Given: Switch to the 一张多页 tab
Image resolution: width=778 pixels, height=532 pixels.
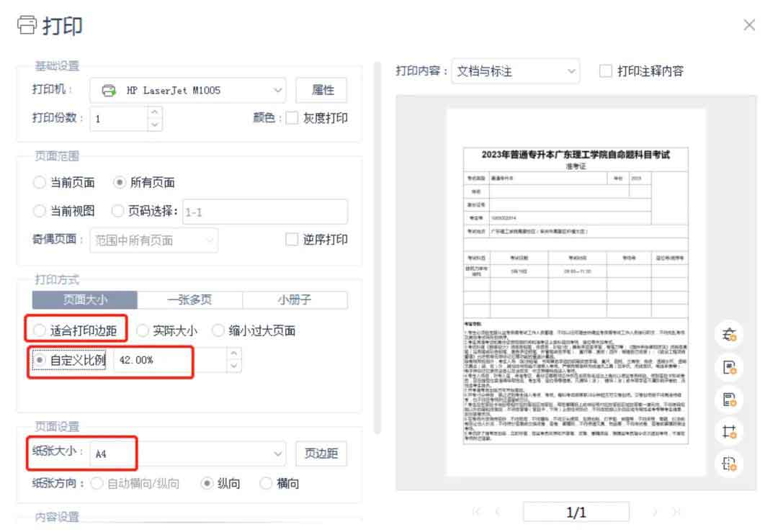Looking at the screenshot, I should click(x=189, y=300).
